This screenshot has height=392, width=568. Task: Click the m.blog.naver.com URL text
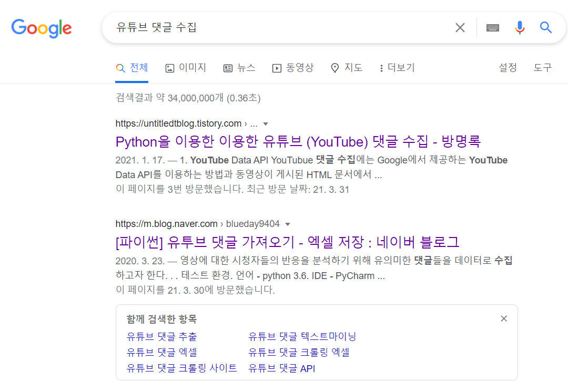coord(167,224)
